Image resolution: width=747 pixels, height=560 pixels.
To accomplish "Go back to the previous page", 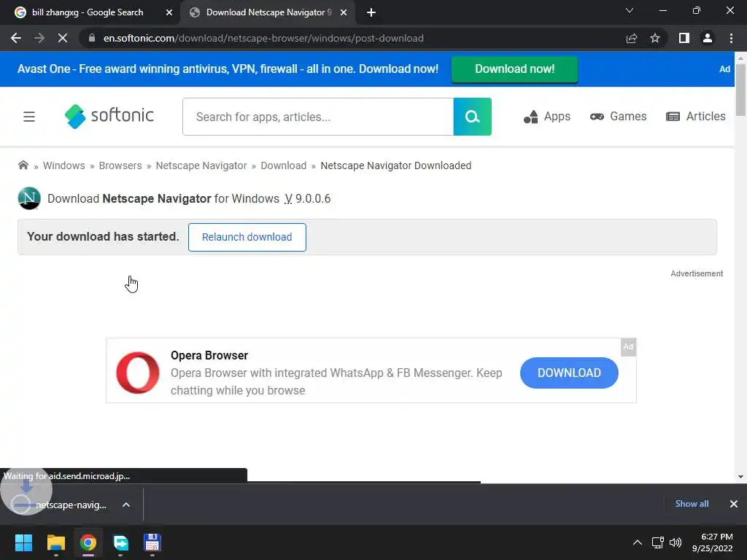I will click(16, 38).
